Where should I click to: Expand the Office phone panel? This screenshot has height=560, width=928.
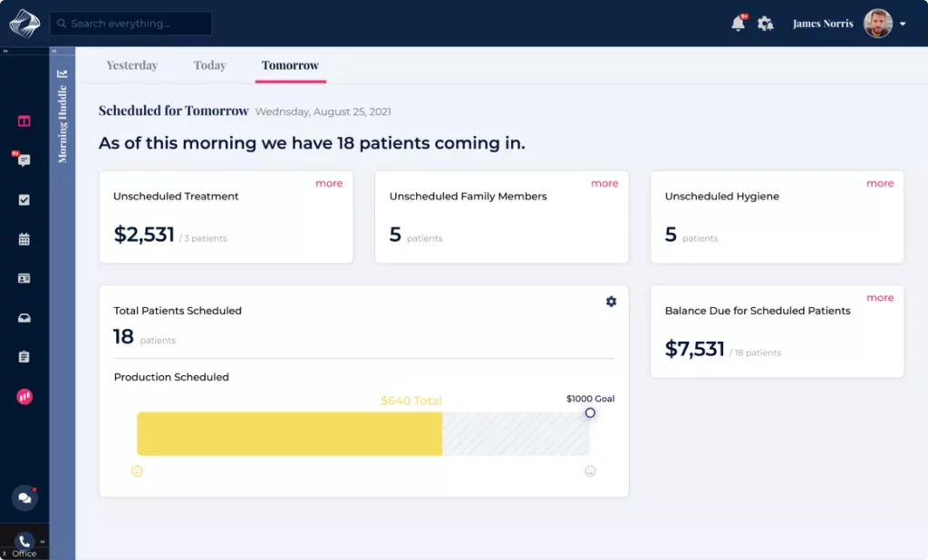42,541
